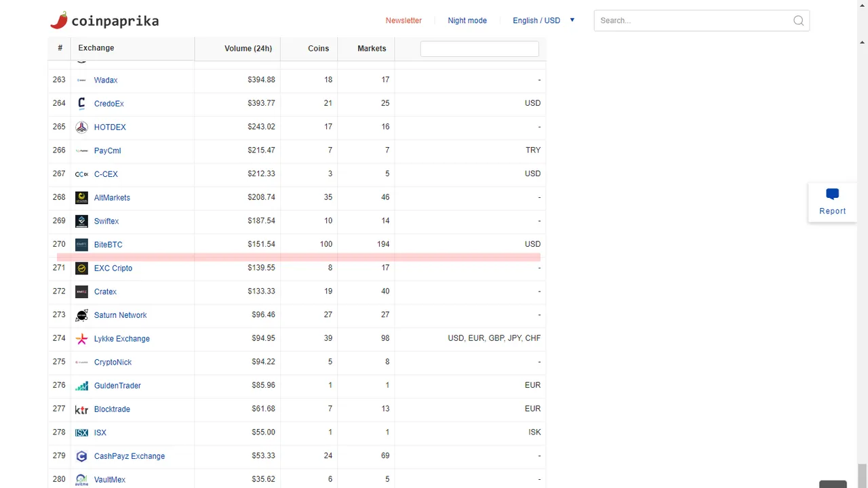
Task: Open the AltMarkets exchange link
Action: tap(112, 198)
